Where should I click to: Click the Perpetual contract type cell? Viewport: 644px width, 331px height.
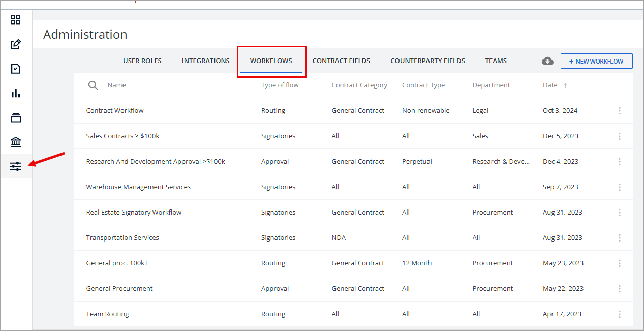[x=417, y=162]
